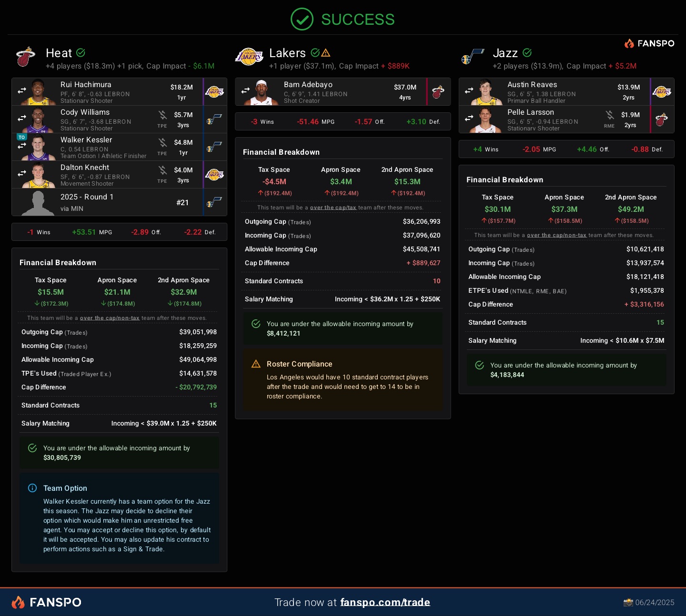This screenshot has width=686, height=616.
Task: Click the pick number #21
Action: coord(182,202)
